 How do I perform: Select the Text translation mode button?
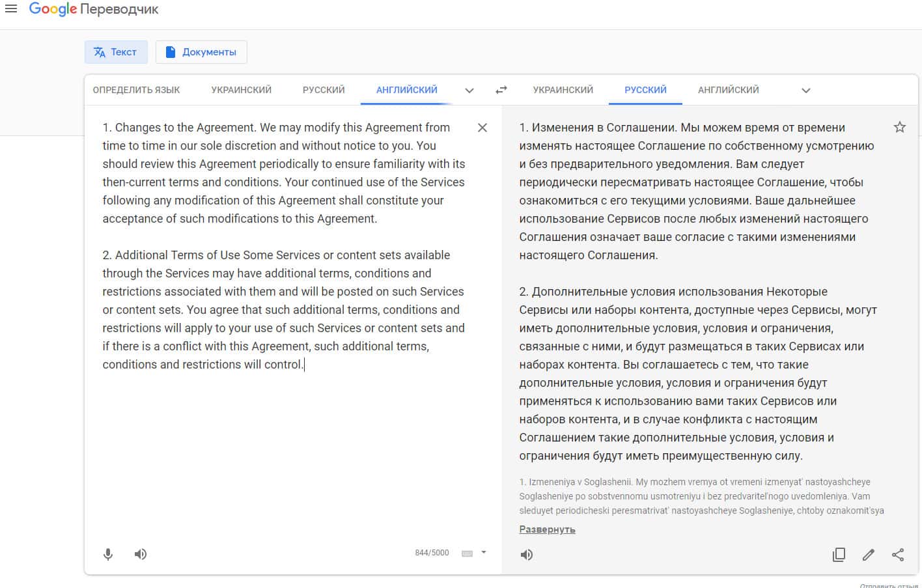pyautogui.click(x=116, y=52)
